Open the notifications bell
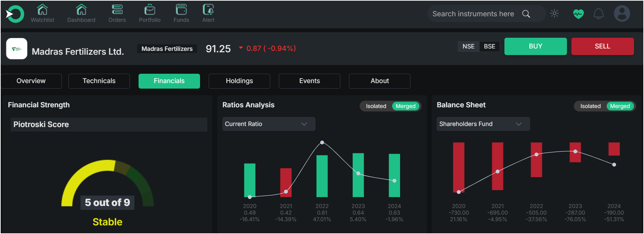 point(598,14)
